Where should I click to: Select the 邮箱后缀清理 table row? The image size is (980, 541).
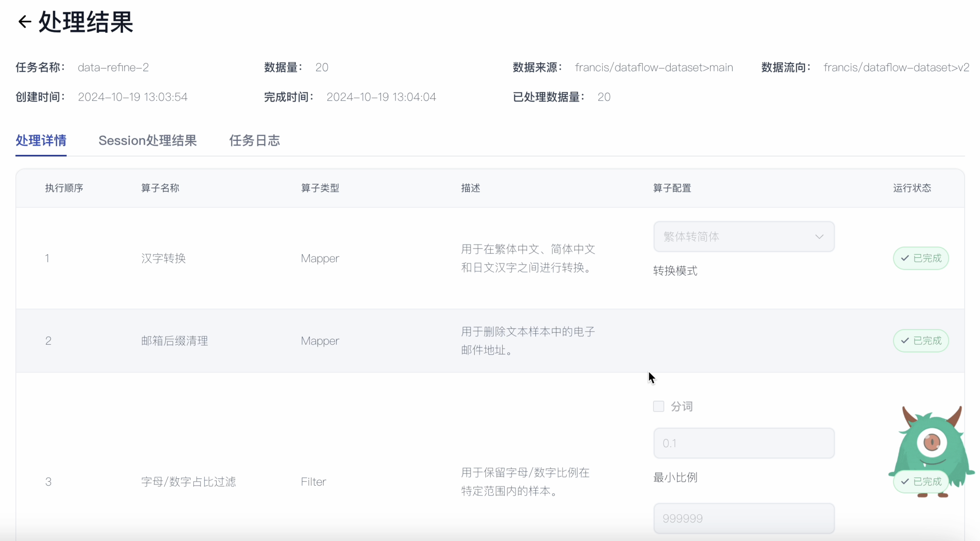pyautogui.click(x=174, y=340)
